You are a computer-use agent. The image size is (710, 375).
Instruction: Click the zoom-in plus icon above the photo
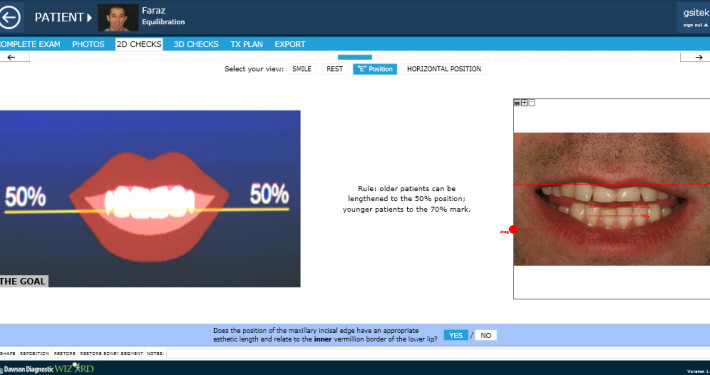tap(524, 103)
